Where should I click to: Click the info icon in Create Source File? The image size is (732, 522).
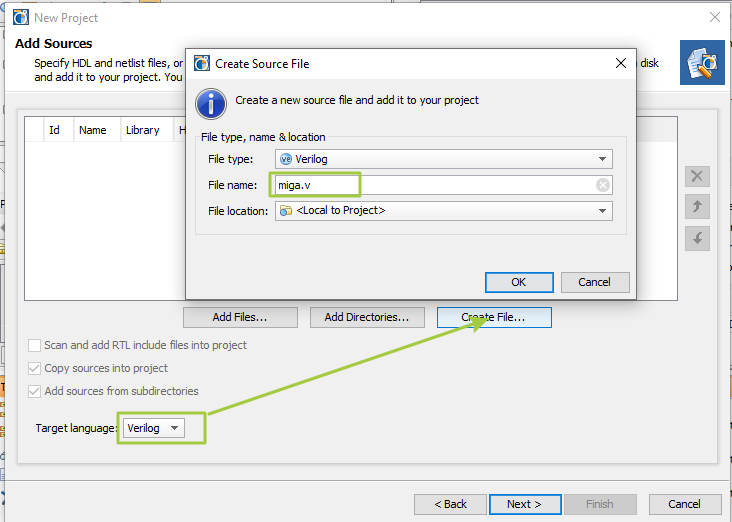click(x=211, y=104)
